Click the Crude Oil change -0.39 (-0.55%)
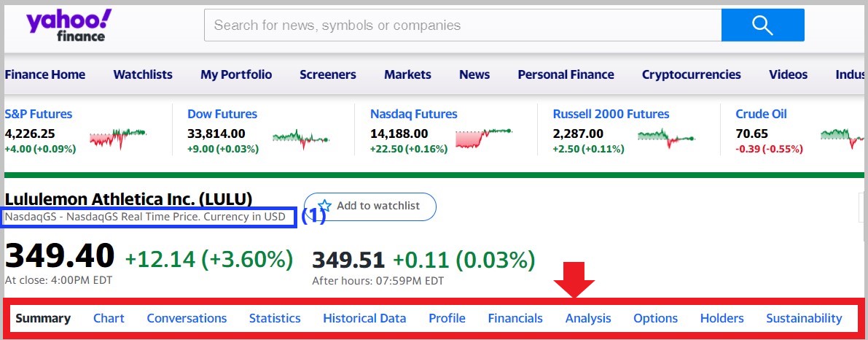 pyautogui.click(x=769, y=149)
